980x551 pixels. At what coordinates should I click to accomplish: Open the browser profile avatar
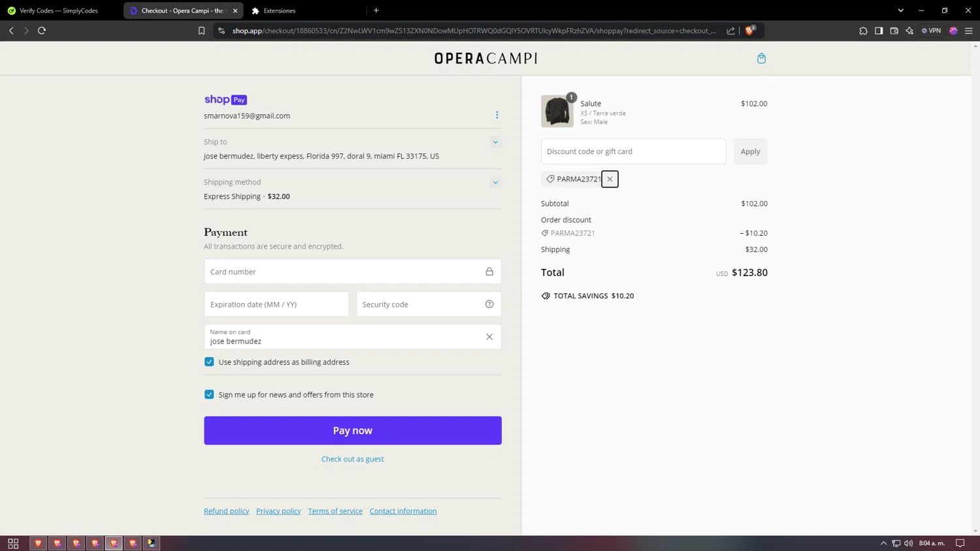pos(954,31)
